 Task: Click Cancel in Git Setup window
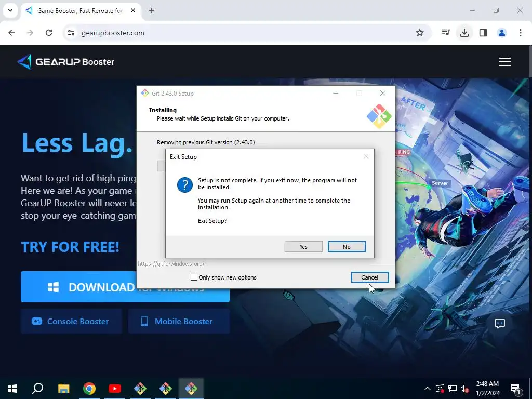pyautogui.click(x=369, y=277)
